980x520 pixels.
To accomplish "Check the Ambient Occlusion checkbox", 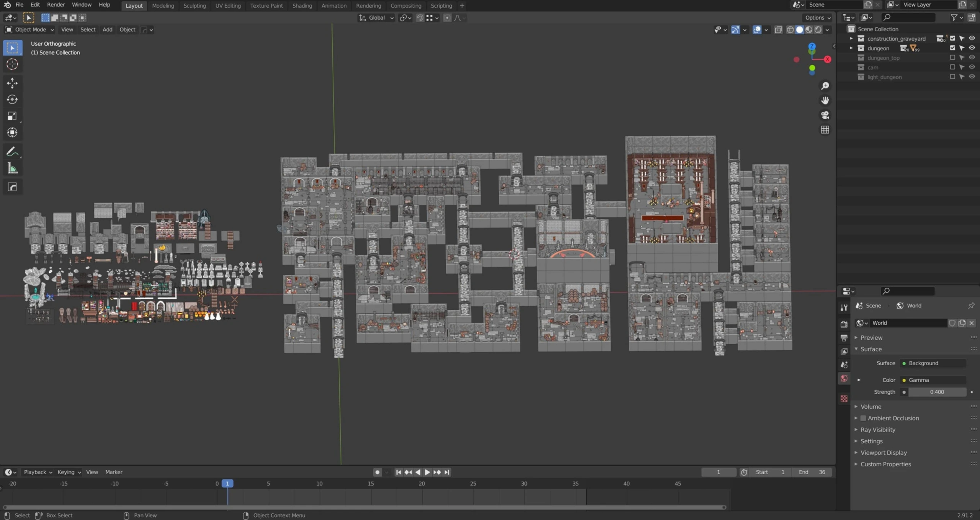I will point(863,418).
